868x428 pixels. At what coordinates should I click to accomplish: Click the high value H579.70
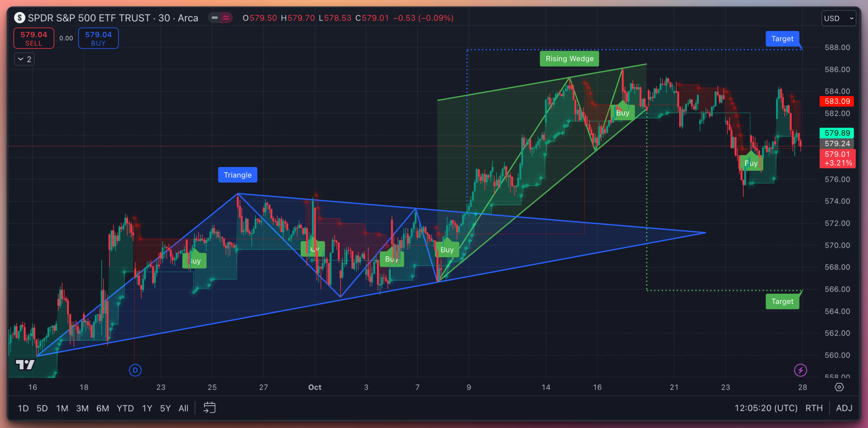298,18
